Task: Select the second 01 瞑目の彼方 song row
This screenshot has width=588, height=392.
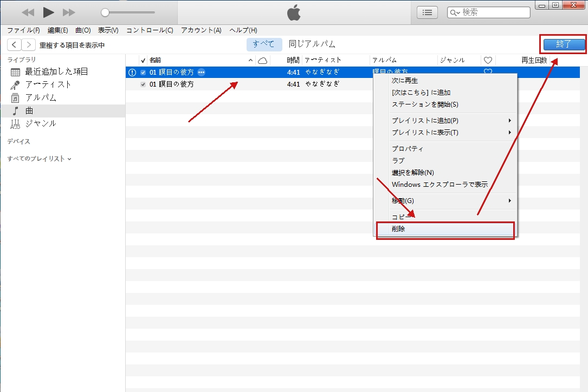Action: (352, 84)
